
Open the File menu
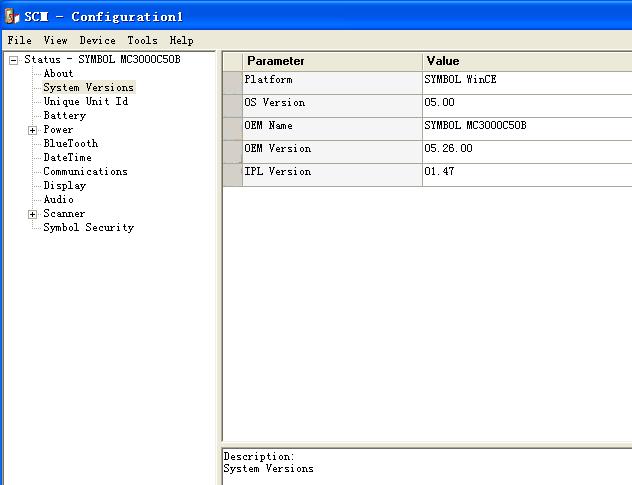20,41
